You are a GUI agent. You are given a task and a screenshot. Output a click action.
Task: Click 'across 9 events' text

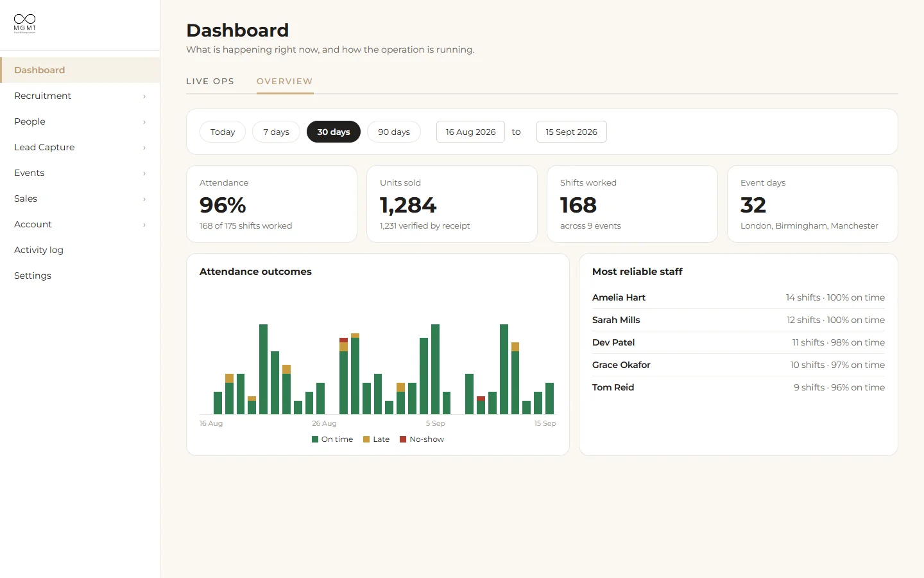[590, 226]
